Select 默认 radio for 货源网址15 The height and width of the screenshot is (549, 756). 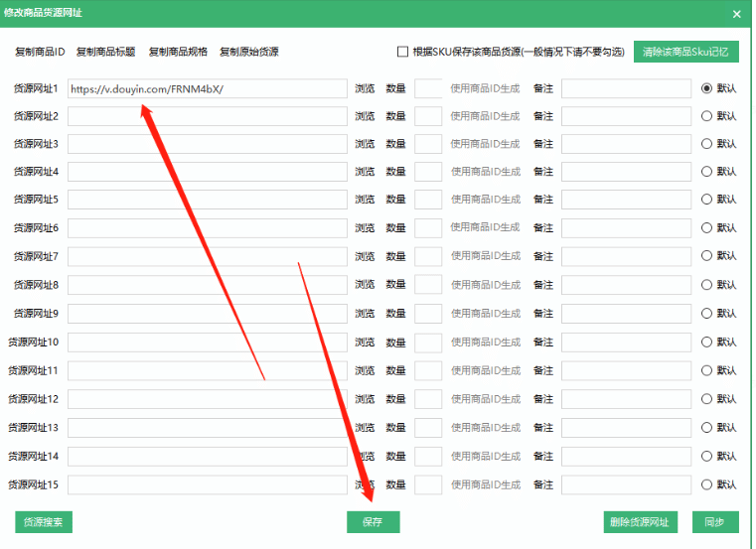pos(706,484)
